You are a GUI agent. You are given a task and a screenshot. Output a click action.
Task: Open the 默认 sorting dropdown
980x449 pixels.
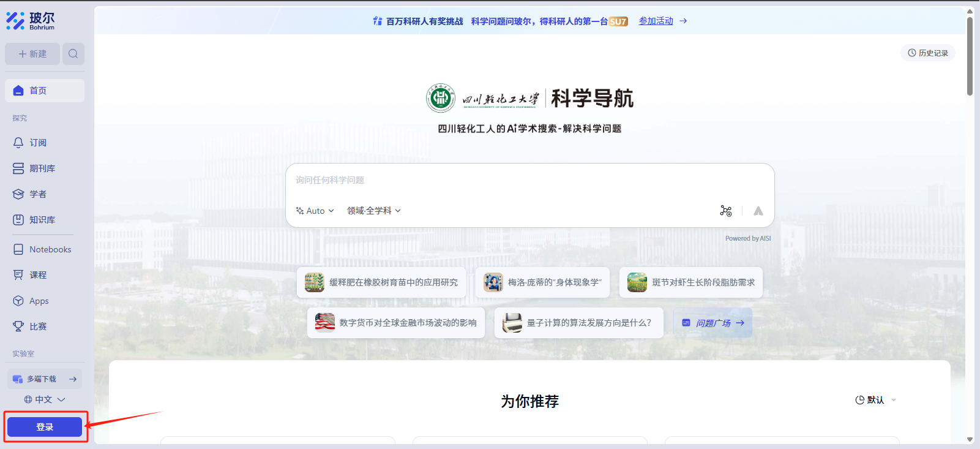(x=875, y=400)
